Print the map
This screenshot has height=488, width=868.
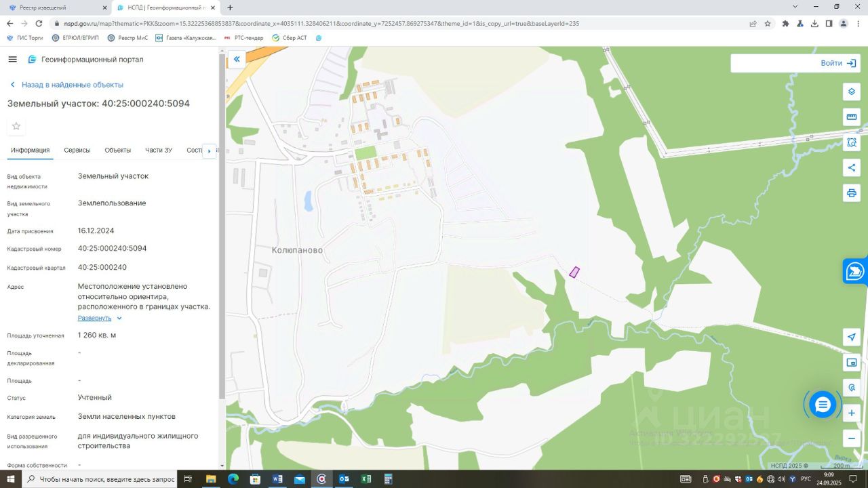852,193
